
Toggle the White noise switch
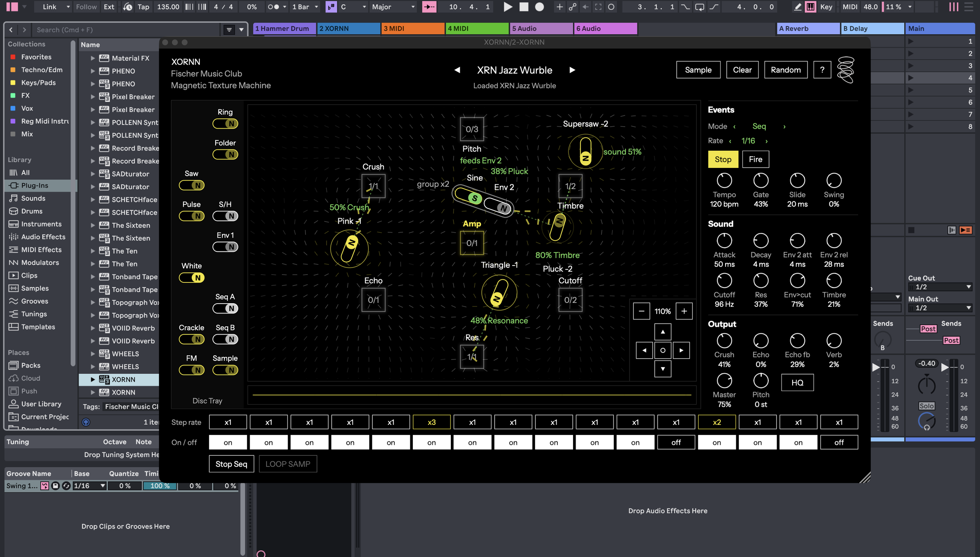pos(191,278)
